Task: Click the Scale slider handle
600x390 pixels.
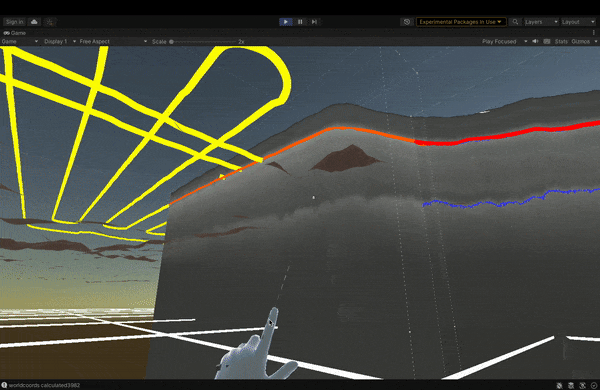Action: coord(171,41)
